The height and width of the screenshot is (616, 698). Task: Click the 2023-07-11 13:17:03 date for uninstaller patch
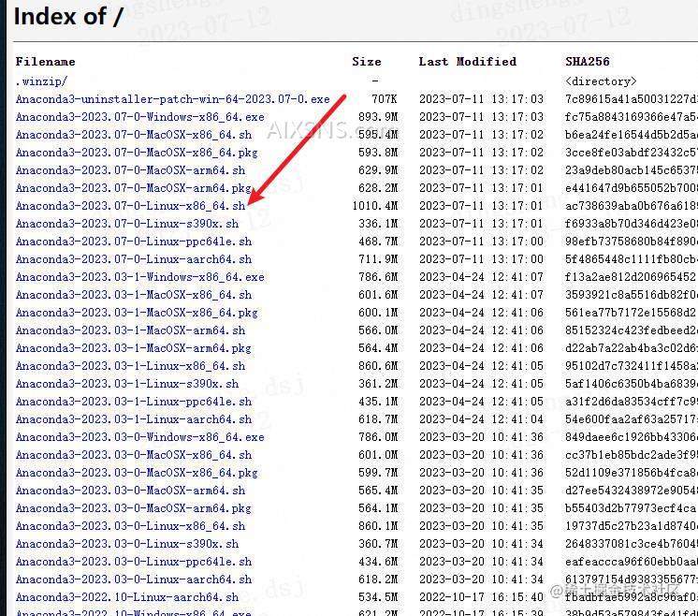pos(481,99)
